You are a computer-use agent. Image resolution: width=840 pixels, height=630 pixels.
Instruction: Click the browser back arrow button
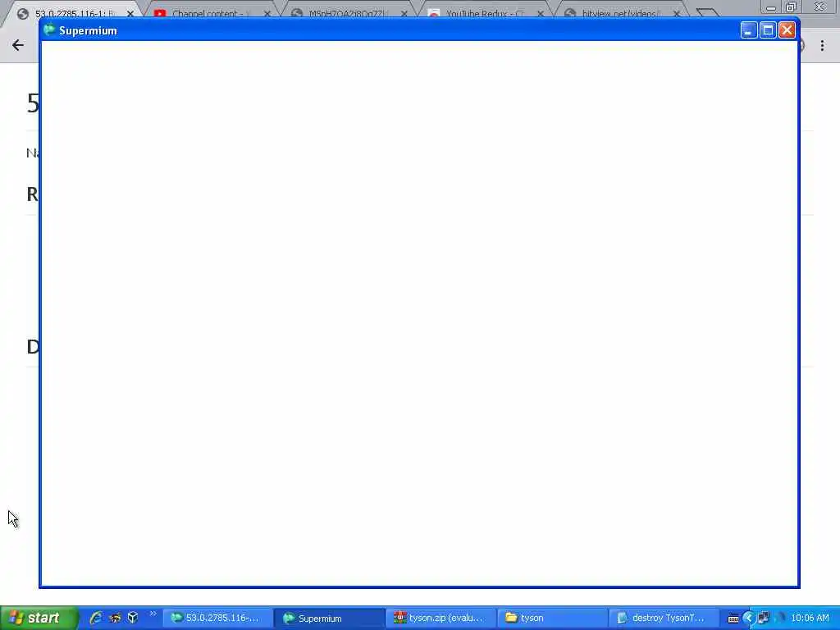click(18, 46)
